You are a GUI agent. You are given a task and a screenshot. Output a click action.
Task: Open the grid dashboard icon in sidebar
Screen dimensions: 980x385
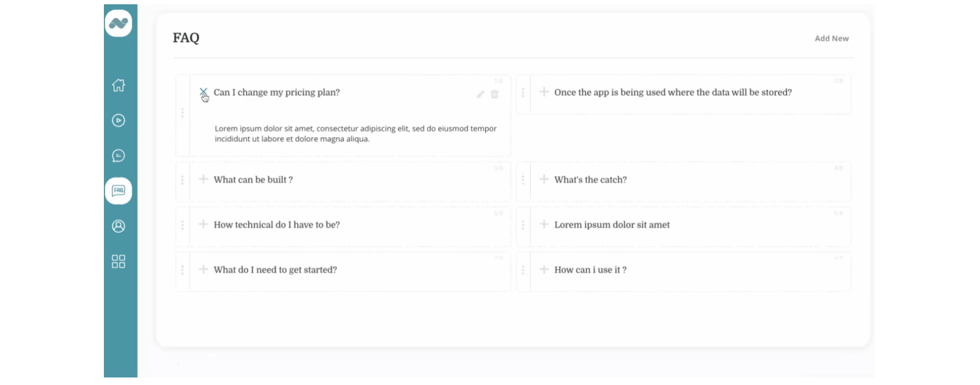pos(118,262)
